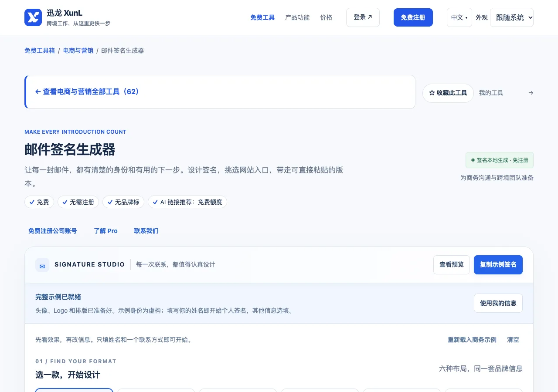Click the 完整示例已就绪 heading
The height and width of the screenshot is (392, 558).
58,297
